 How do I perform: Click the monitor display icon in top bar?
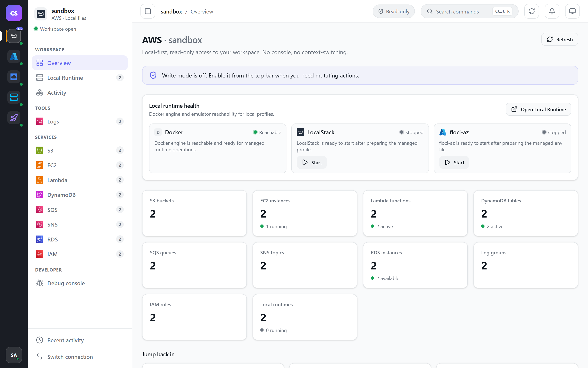[572, 11]
